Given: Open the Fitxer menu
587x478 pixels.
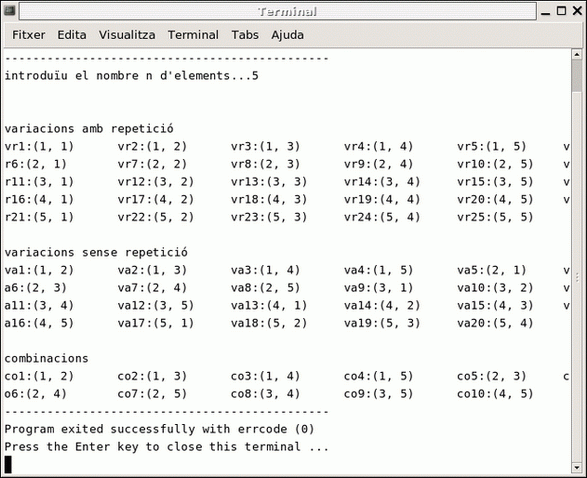Looking at the screenshot, I should (x=28, y=35).
